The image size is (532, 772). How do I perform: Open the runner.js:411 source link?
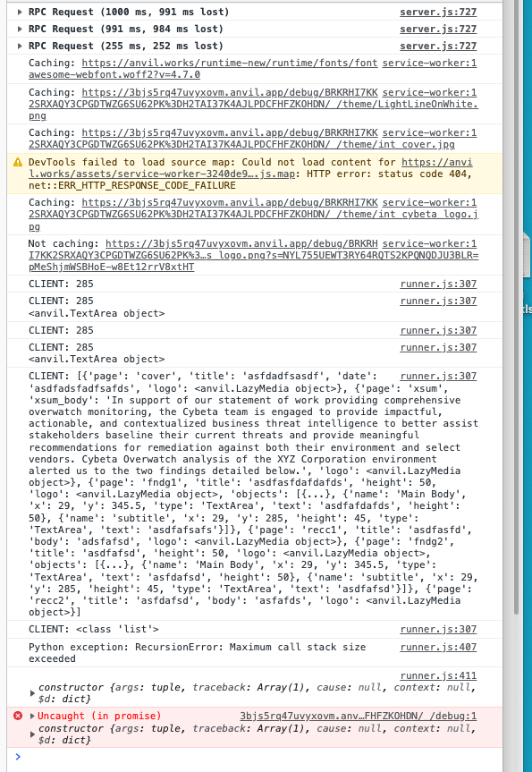click(438, 675)
